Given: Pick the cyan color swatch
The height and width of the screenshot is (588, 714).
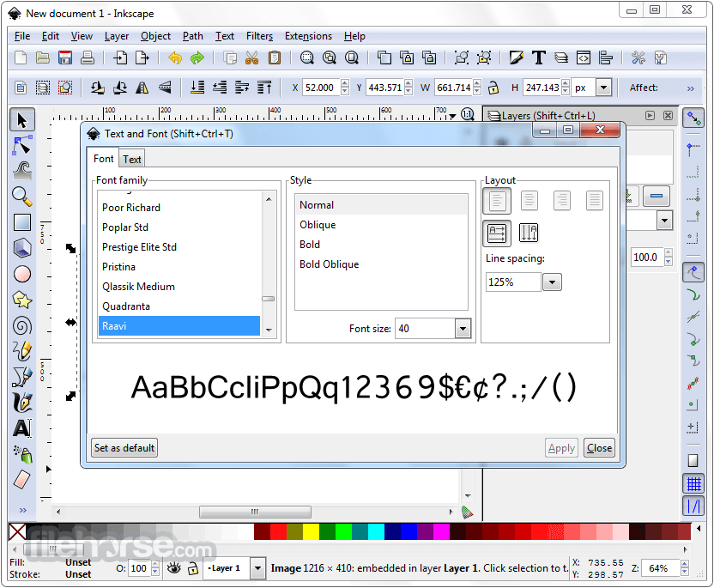Looking at the screenshot, I should pos(376,531).
